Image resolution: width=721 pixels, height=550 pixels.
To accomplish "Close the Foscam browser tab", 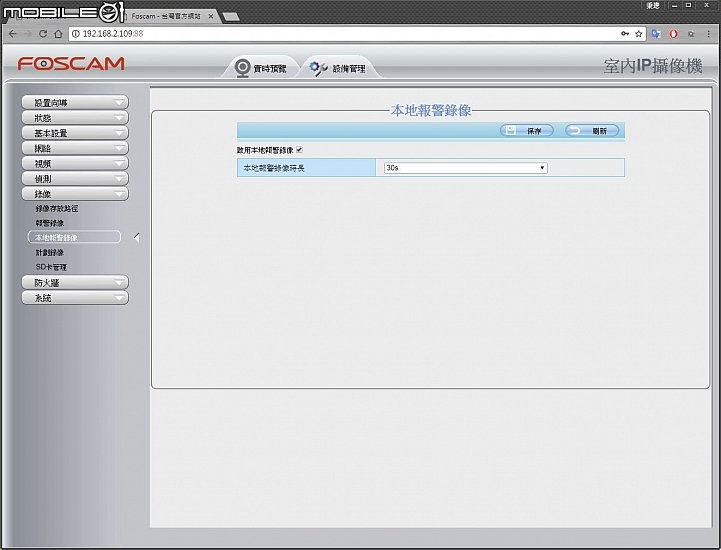I will click(211, 16).
